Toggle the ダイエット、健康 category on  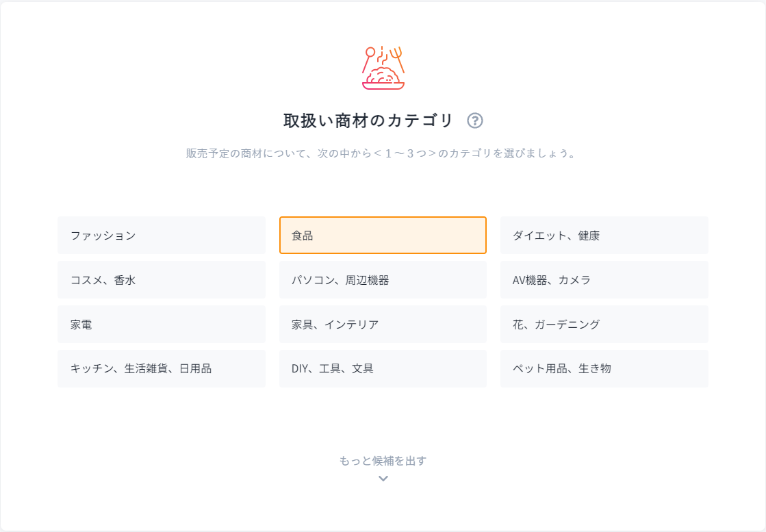click(604, 235)
